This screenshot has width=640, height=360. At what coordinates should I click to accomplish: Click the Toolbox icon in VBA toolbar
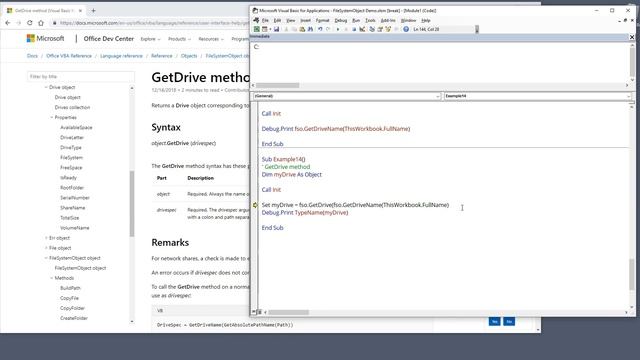tap(396, 29)
